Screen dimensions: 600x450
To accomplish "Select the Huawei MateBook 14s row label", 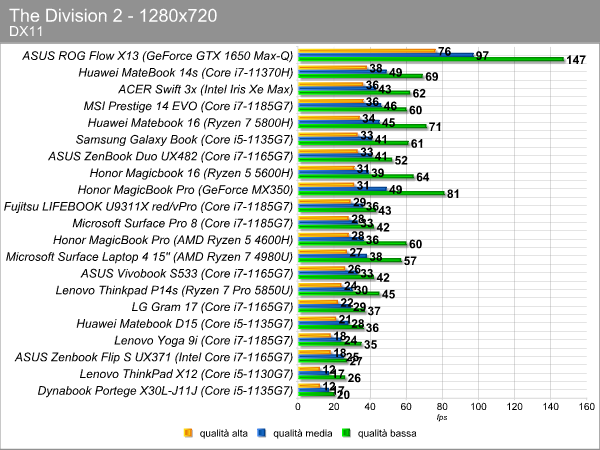I will 186,73.
